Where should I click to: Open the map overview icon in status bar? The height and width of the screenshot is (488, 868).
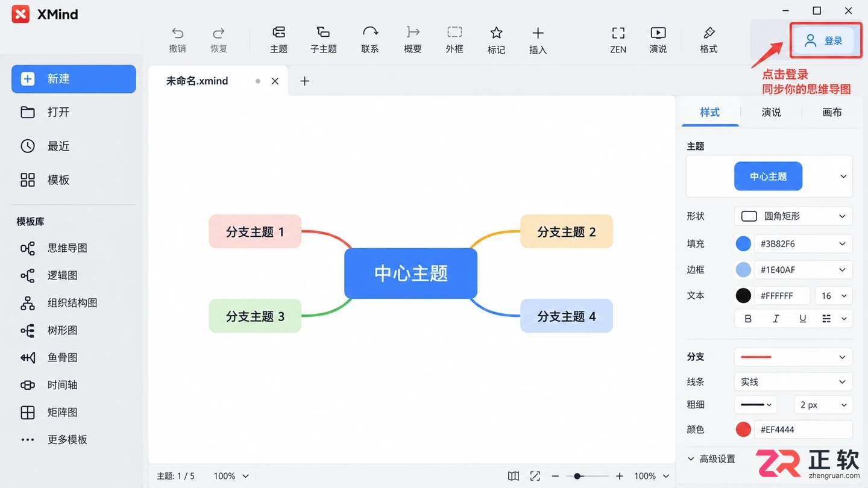514,476
